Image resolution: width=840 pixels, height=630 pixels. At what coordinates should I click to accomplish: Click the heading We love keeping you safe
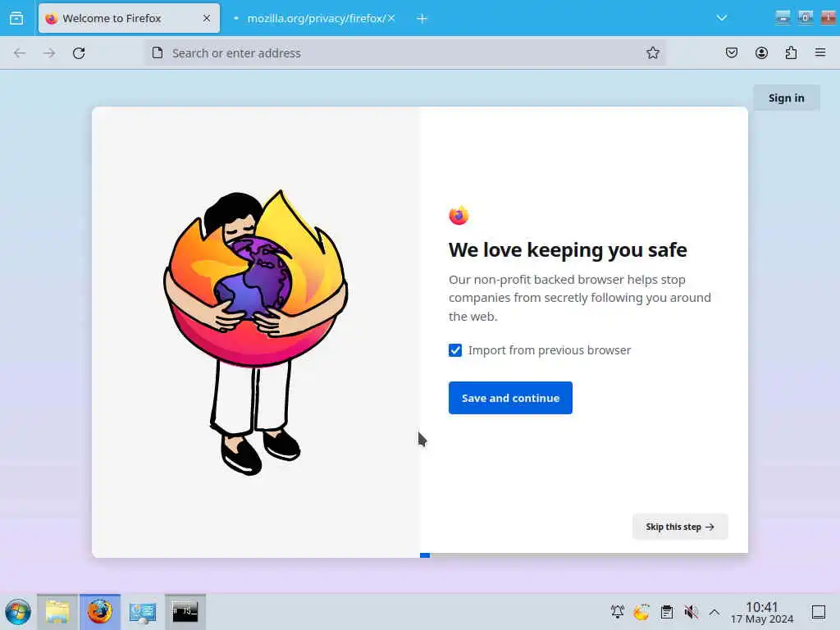(x=568, y=250)
